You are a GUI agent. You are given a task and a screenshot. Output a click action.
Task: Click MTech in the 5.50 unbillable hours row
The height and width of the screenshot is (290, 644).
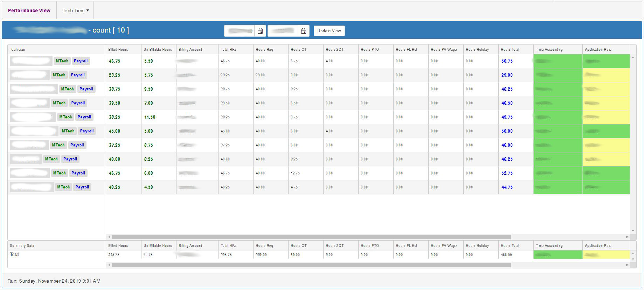point(62,61)
